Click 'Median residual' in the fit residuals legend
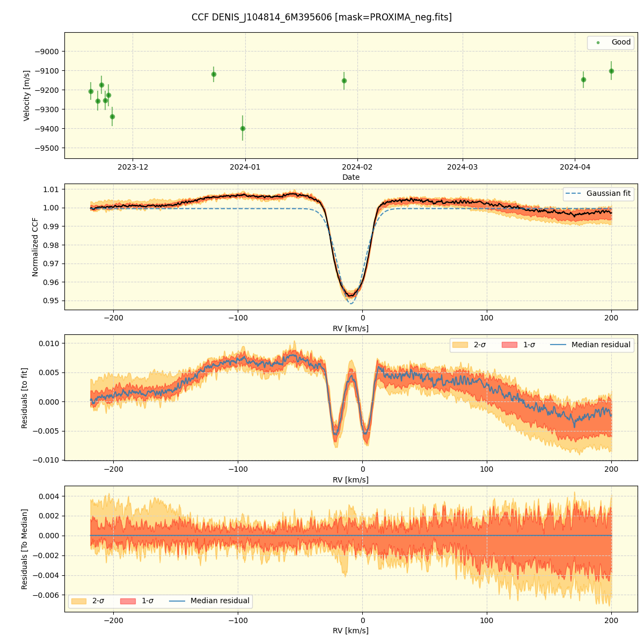Image resolution: width=644 pixels, height=644 pixels. (x=591, y=345)
